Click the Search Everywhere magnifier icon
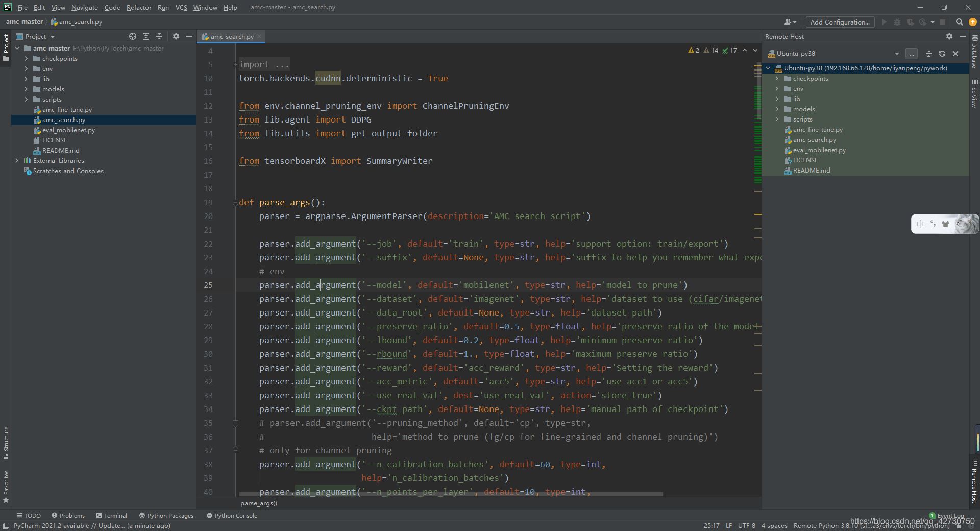The image size is (980, 531). click(x=959, y=22)
